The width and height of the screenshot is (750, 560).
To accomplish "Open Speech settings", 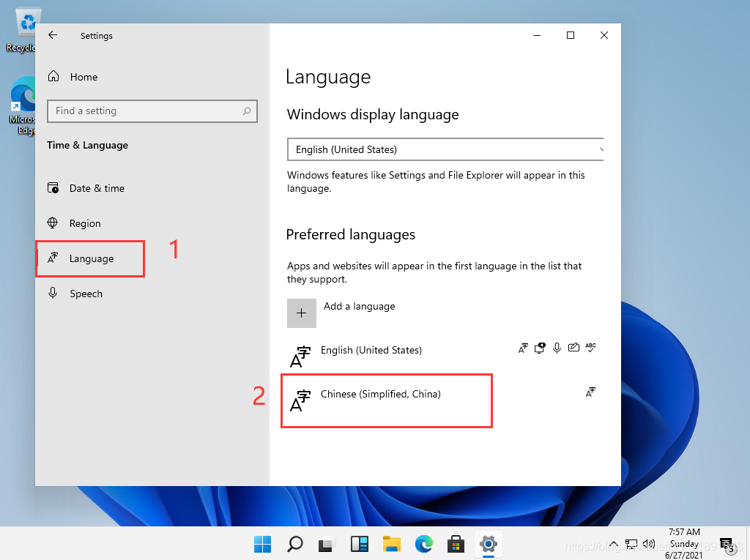I will coord(86,294).
